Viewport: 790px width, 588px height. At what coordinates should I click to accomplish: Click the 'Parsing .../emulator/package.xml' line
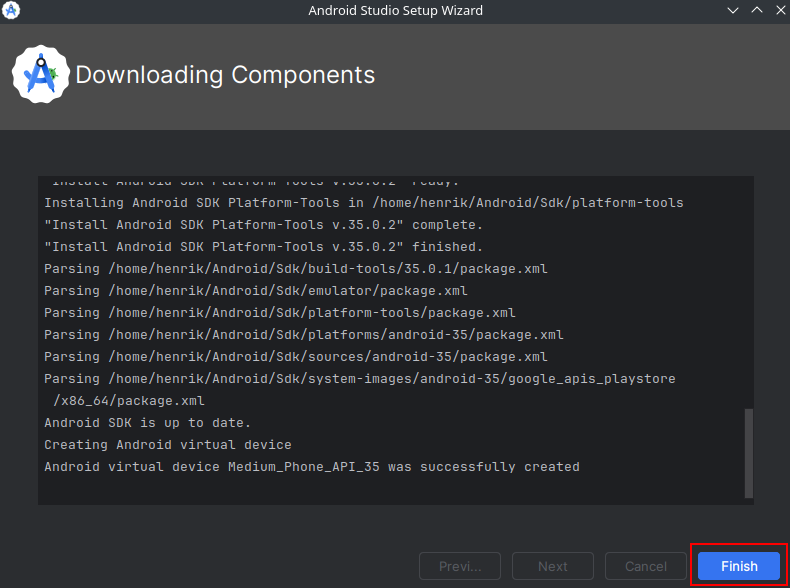point(255,291)
